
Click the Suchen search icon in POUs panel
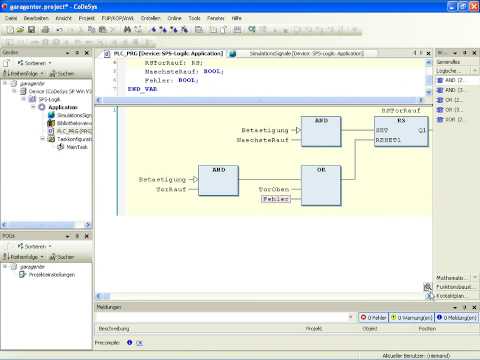(52, 257)
